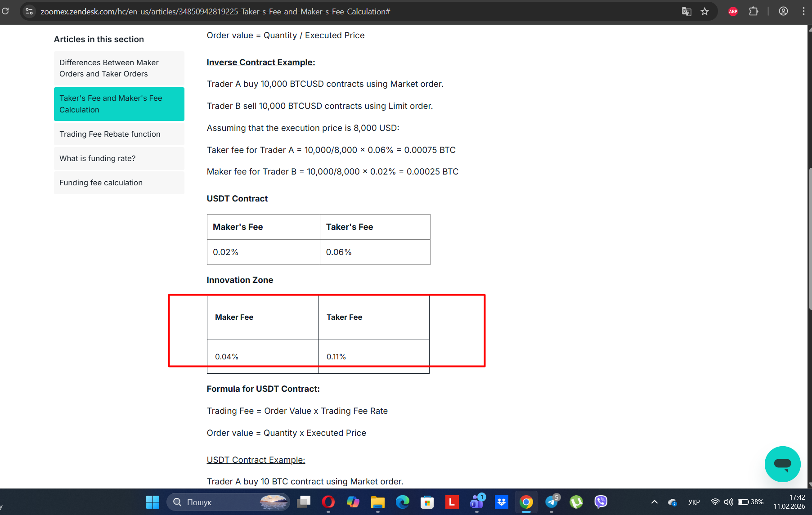Open Differences Between Maker Orders and Taker Orders article
812x515 pixels.
(119, 68)
